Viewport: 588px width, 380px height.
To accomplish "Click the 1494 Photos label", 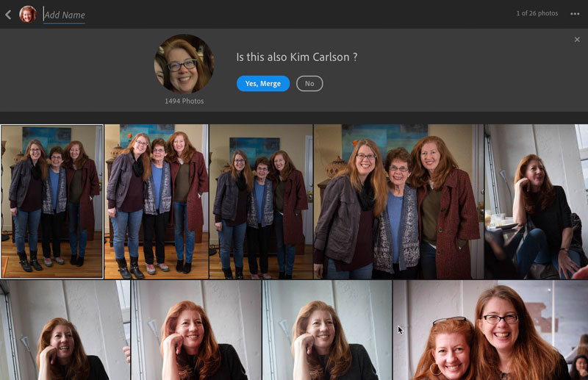I will tap(184, 101).
